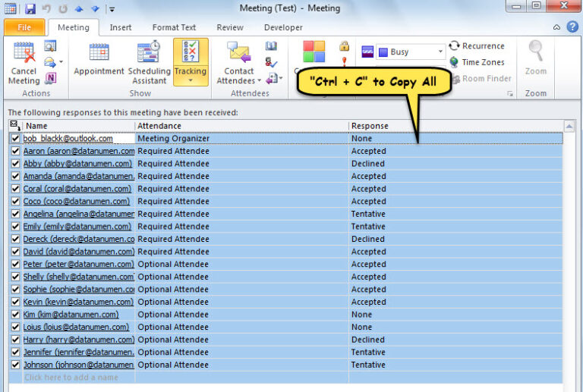Screen dimensions: 583x392
Task: Save the meeting with the floppy disk icon
Action: (x=30, y=8)
